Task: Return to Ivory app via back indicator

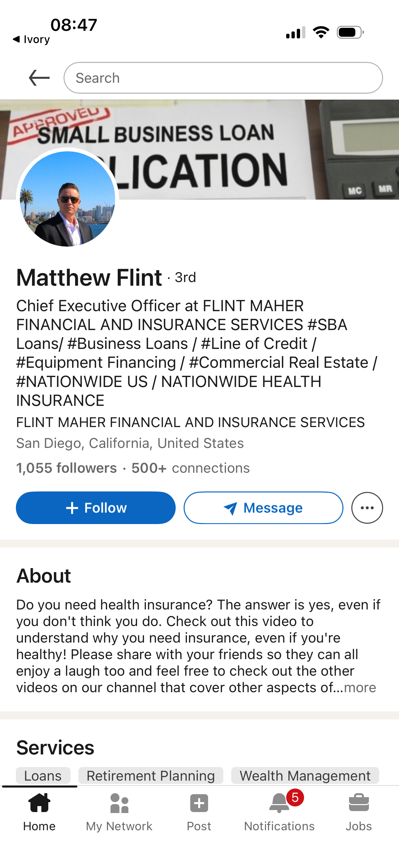Action: [x=31, y=39]
